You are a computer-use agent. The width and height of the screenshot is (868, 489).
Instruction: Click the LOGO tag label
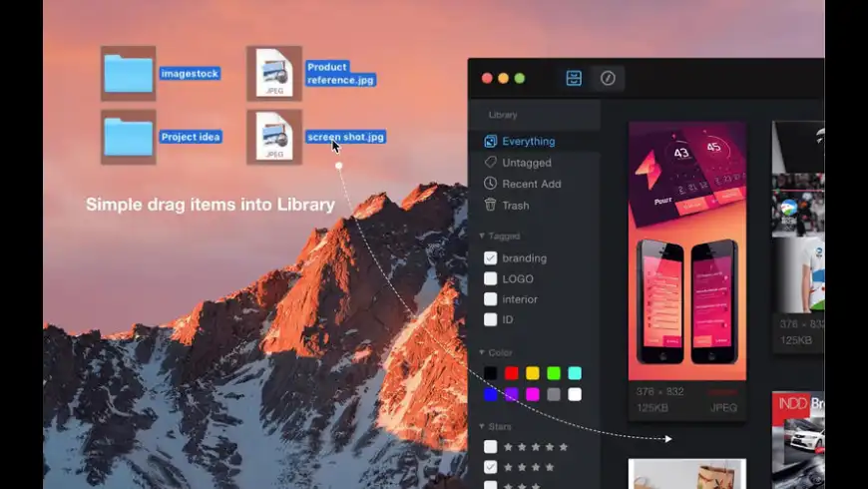tap(518, 279)
